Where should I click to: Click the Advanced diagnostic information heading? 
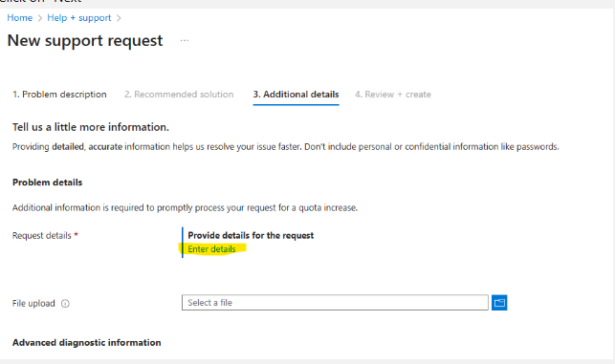click(x=87, y=342)
